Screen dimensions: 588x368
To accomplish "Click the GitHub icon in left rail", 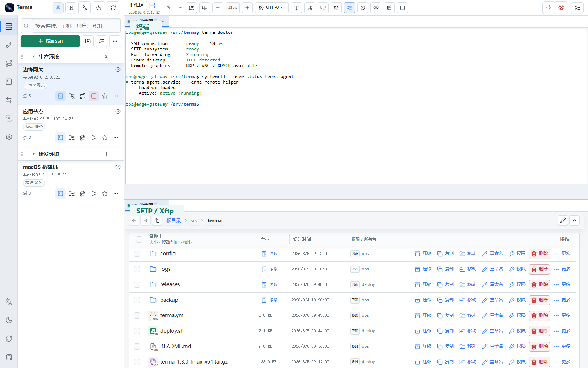I will [x=9, y=357].
